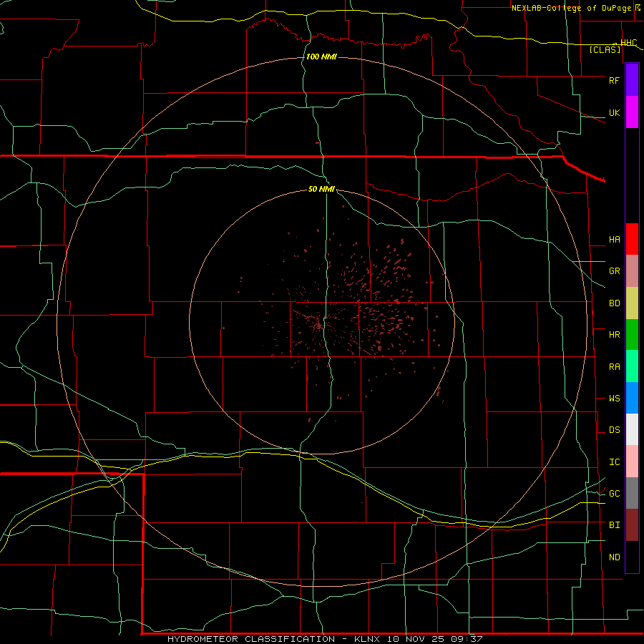The image size is (644, 644).
Task: Select the pink GR legend swatch
Action: 632,271
